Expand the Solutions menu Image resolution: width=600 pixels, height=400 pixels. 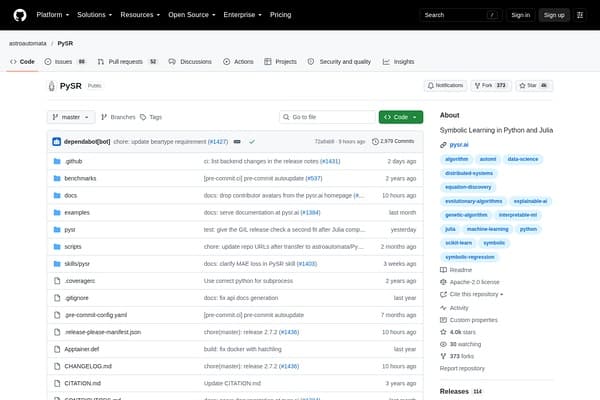coord(95,15)
